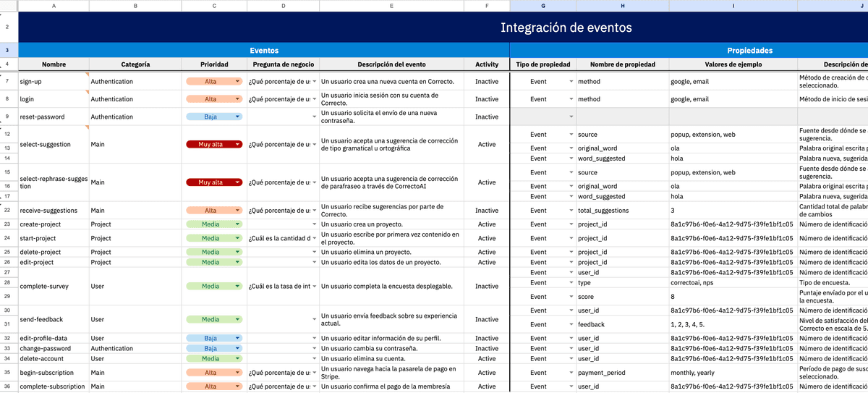Image resolution: width=868 pixels, height=393 pixels.
Task: Open the Muy alta dropdown for select-suggestion
Action: [214, 144]
